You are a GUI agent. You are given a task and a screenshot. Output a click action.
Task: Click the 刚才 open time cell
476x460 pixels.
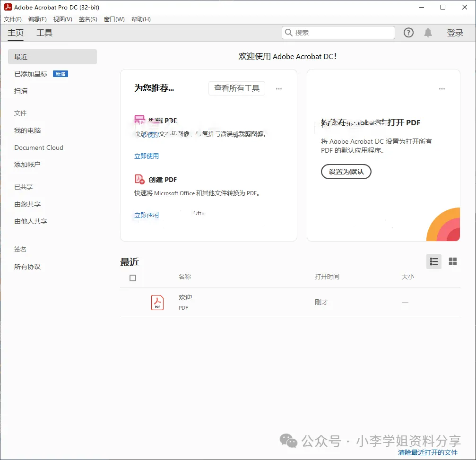pos(321,303)
